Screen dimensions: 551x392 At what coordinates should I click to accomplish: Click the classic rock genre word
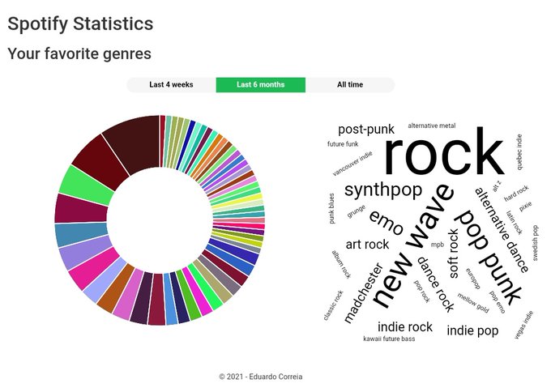[x=333, y=305]
